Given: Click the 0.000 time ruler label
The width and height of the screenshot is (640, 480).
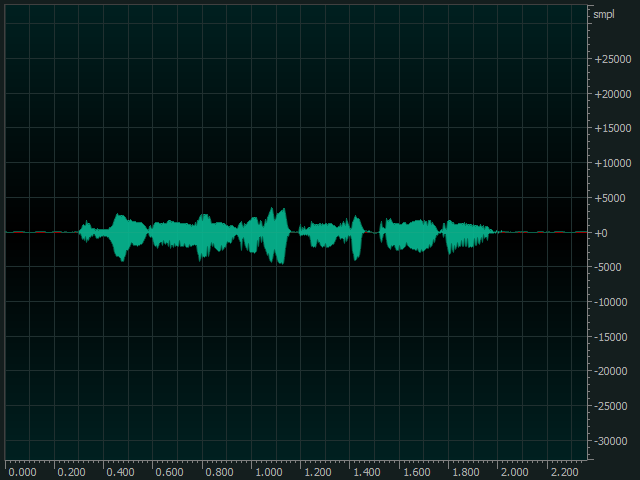Looking at the screenshot, I should [22, 473].
